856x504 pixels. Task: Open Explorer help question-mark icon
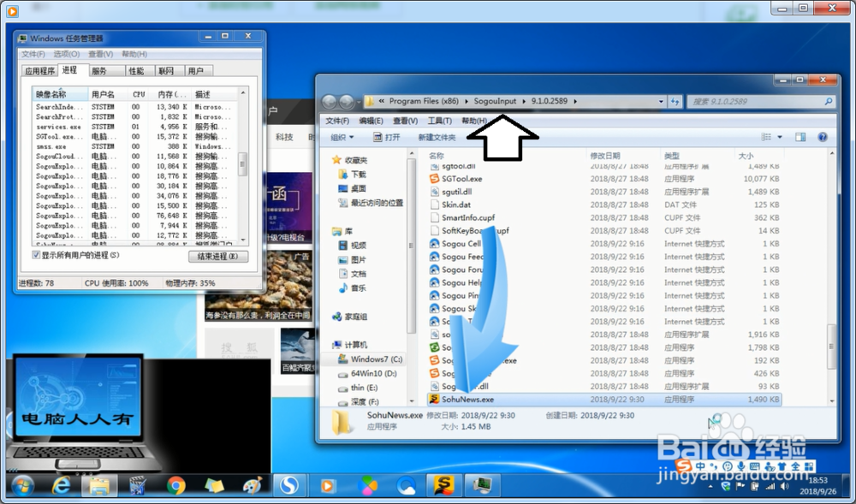822,137
